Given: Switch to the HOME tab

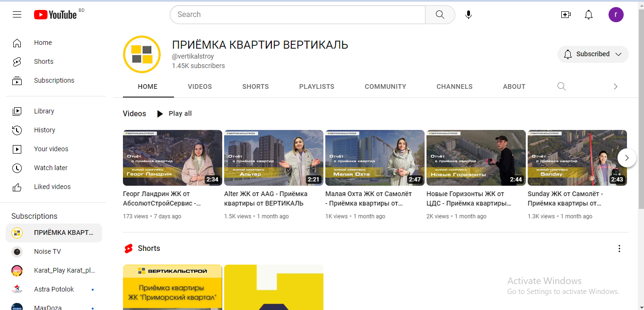Looking at the screenshot, I should pos(148,86).
